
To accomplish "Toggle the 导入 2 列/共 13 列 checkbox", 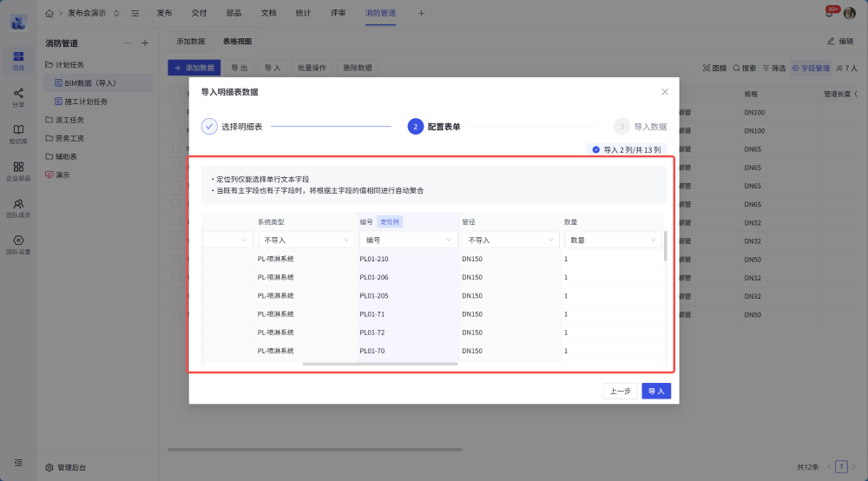I will (x=595, y=149).
